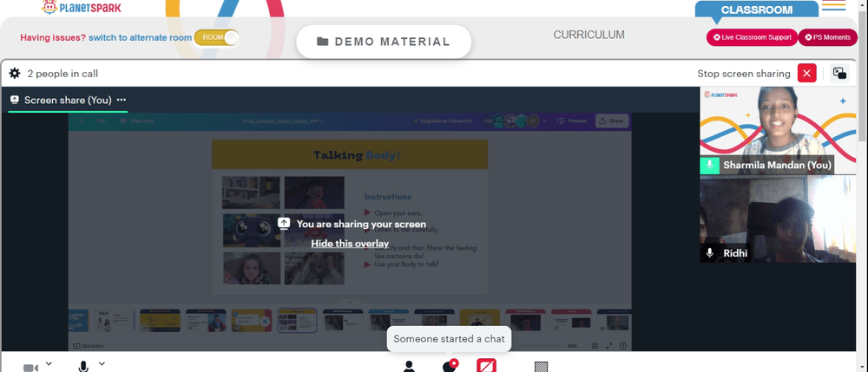
Task: Toggle picture-in-picture layout icon
Action: point(839,74)
